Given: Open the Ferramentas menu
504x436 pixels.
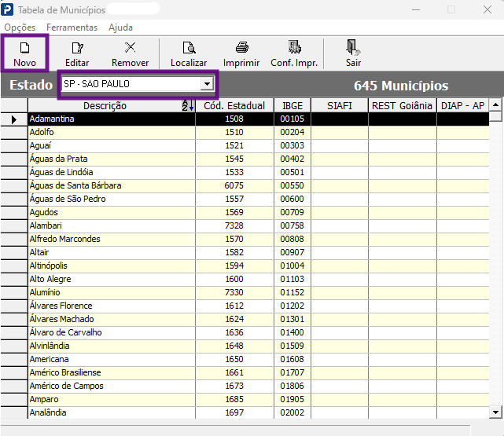Looking at the screenshot, I should [72, 27].
